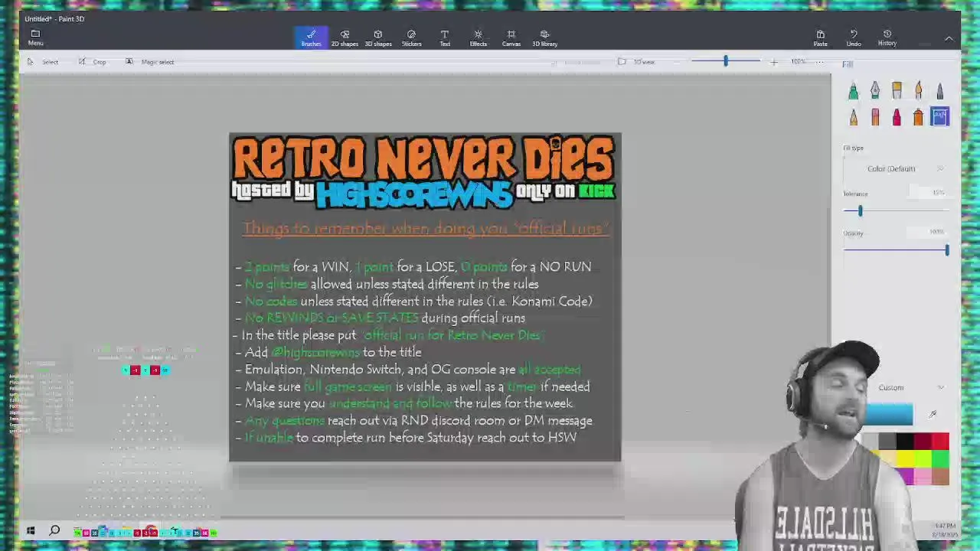Choose the dark red color swatch
Screen dimensions: 980x551
click(923, 441)
